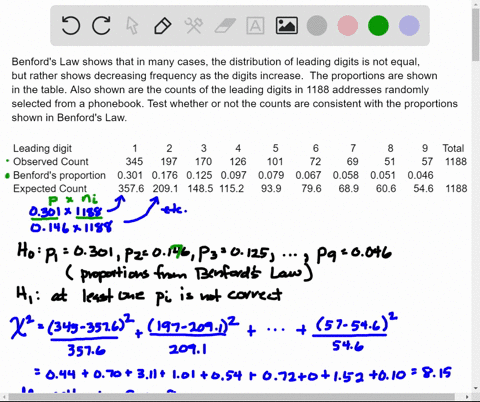Click the Expected Count row label
The height and width of the screenshot is (402, 480).
pyautogui.click(x=50, y=189)
